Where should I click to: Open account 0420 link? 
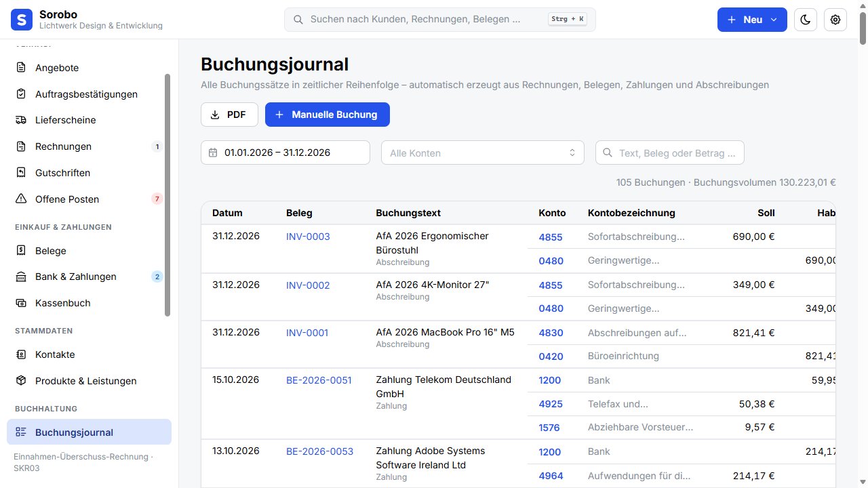pyautogui.click(x=551, y=357)
